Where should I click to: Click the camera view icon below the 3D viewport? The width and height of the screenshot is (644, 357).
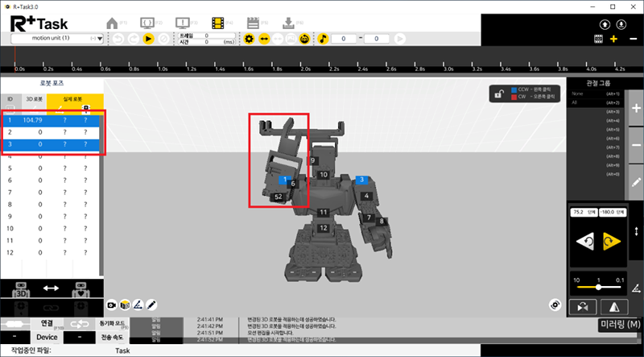tap(112, 305)
